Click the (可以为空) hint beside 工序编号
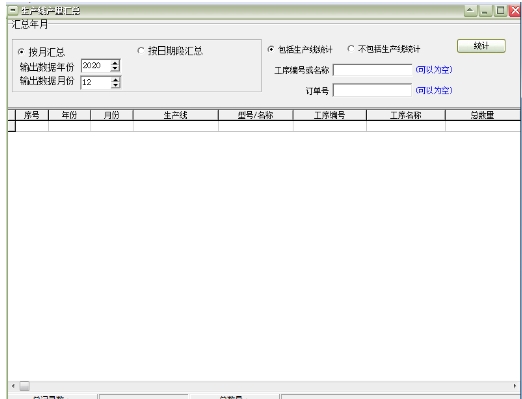The width and height of the screenshot is (522, 399). click(x=434, y=70)
